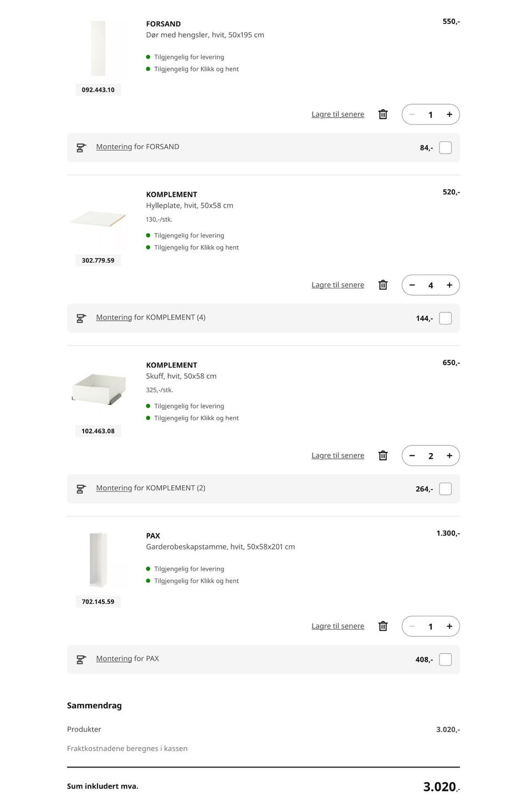Enable assembly service for FORSAND
Screen dimensions: 532x802
tap(445, 148)
